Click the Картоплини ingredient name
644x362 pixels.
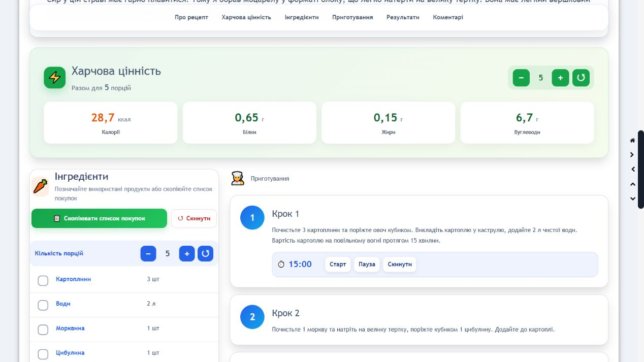click(x=73, y=279)
